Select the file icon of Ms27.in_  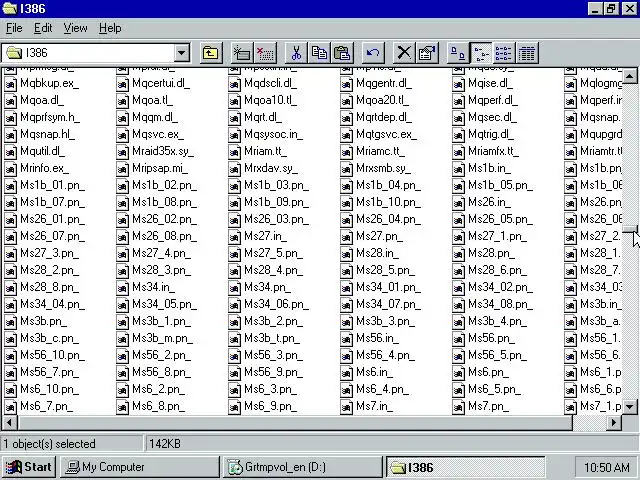234,237
